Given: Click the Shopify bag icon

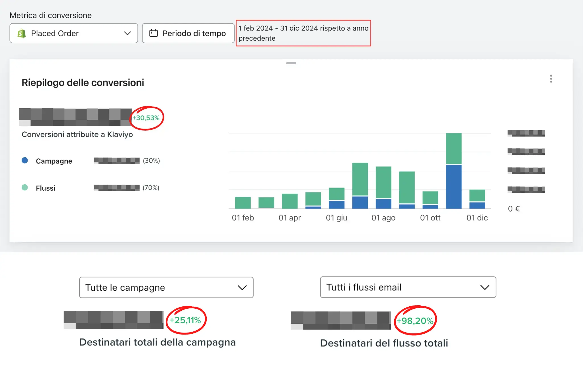Looking at the screenshot, I should click(22, 33).
